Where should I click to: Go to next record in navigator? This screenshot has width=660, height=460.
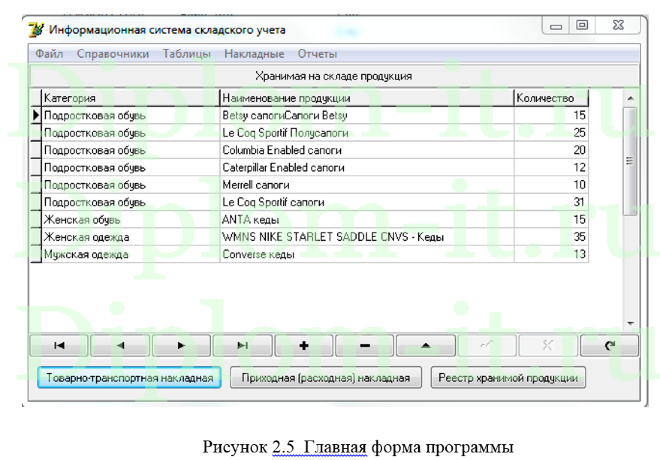pyautogui.click(x=181, y=345)
